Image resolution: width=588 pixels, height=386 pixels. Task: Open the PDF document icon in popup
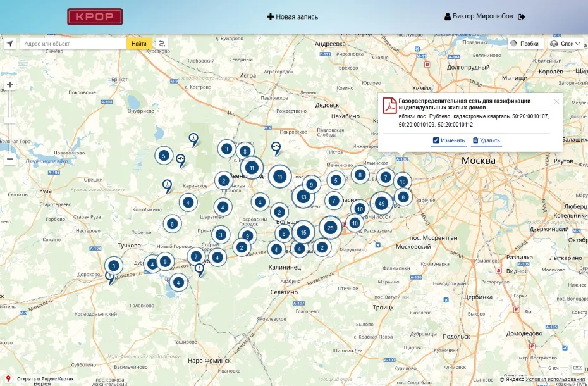pos(390,106)
